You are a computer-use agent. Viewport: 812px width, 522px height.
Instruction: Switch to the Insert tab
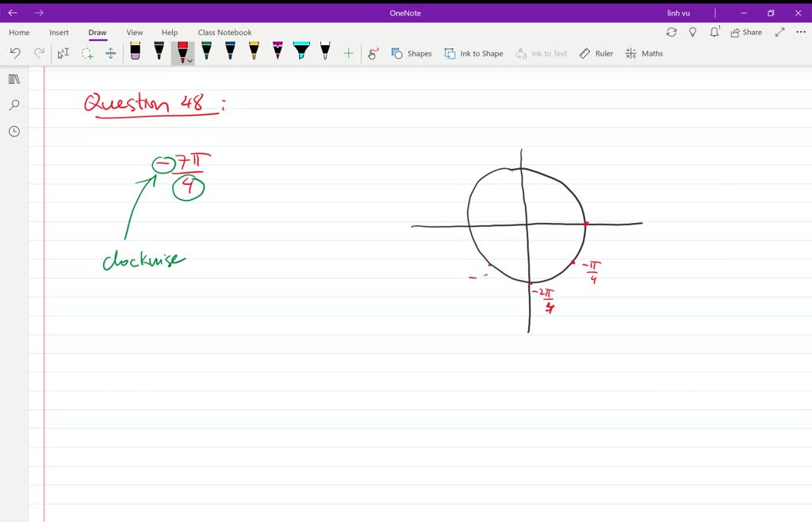(59, 32)
